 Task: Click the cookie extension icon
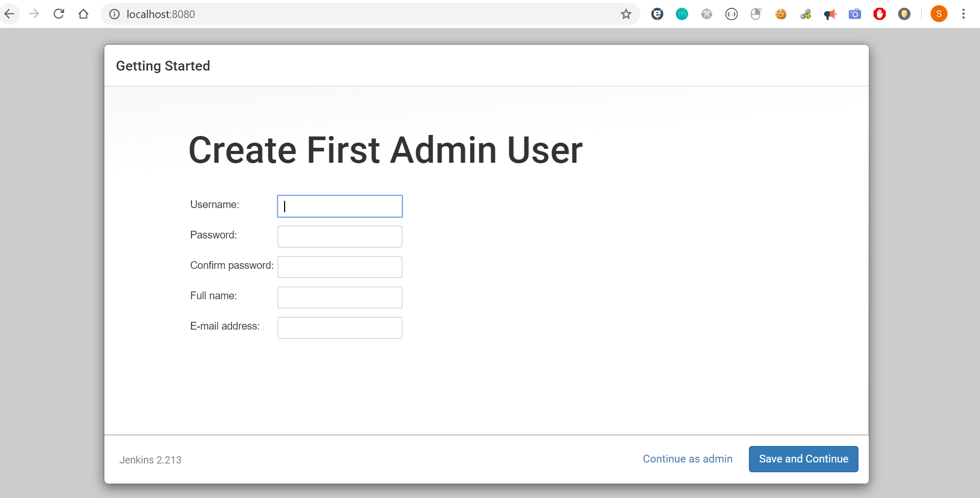point(781,14)
